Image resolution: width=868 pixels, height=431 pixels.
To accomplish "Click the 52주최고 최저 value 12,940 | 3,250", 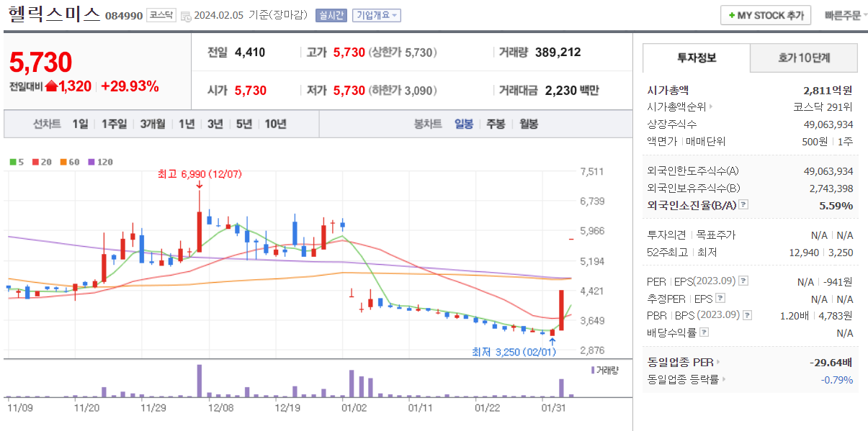I will pyautogui.click(x=821, y=252).
